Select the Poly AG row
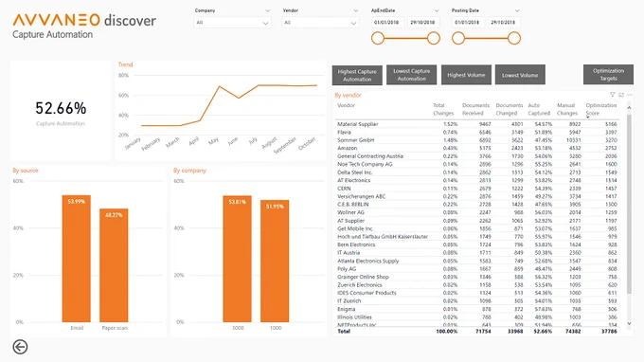 point(477,269)
